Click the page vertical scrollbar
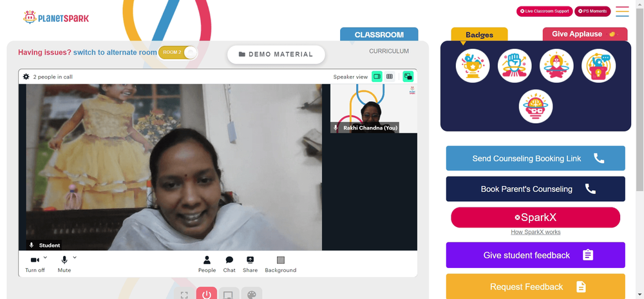 click(640, 99)
